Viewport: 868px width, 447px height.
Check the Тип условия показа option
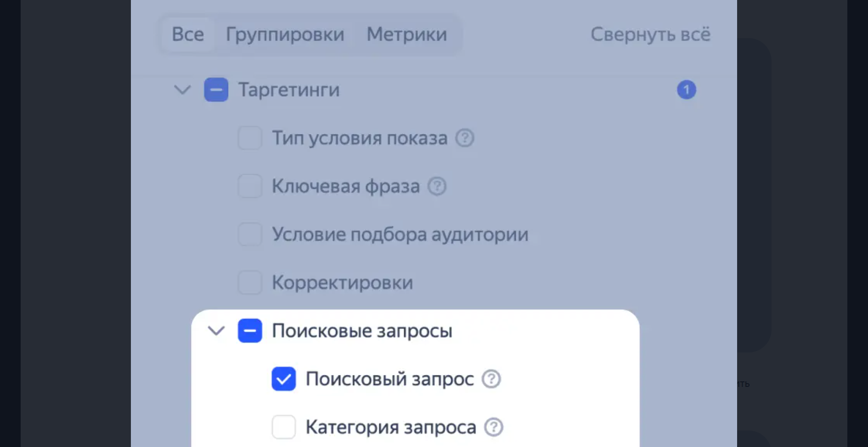[249, 138]
